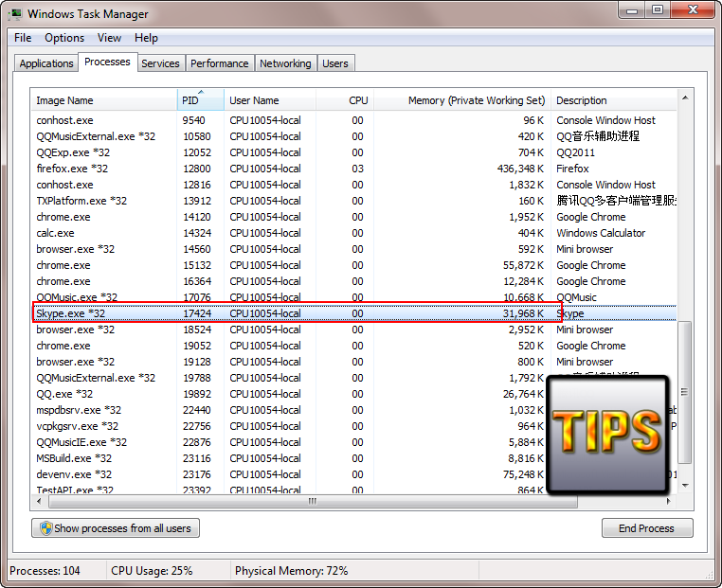Select the vcpkgsrv.exe *32 process

(353, 426)
